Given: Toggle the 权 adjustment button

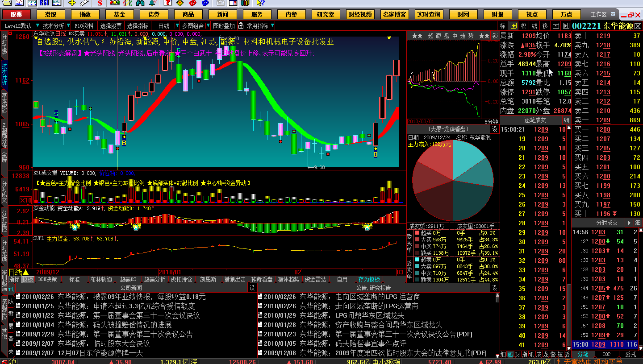Looking at the screenshot, I should [524, 26].
